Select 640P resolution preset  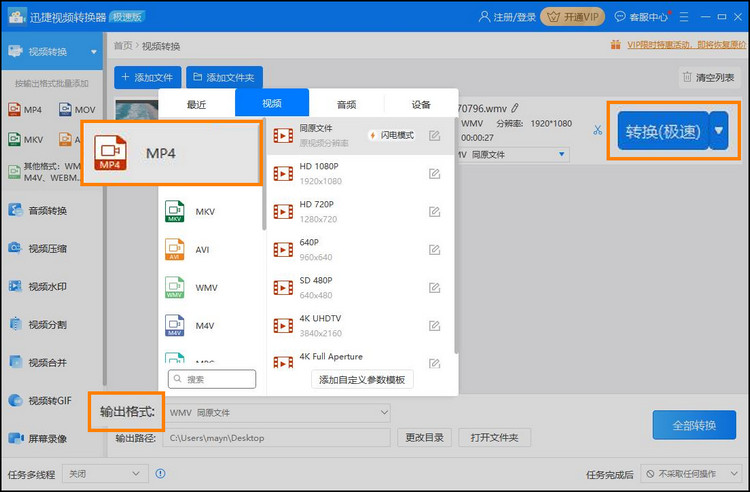(360, 250)
